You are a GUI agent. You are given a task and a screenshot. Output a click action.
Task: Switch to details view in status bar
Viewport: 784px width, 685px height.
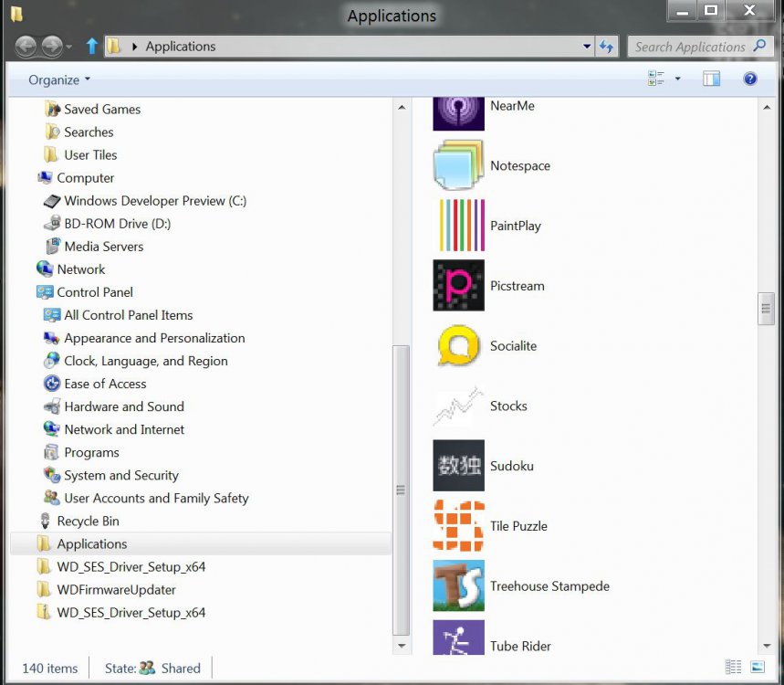pyautogui.click(x=734, y=668)
